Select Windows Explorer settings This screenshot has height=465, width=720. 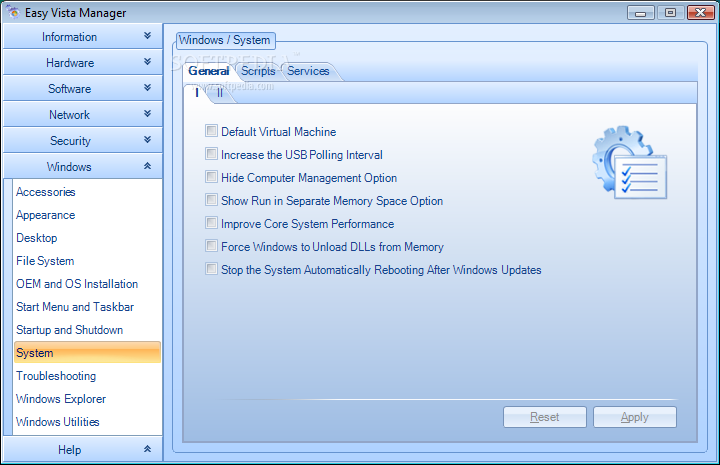[61, 398]
